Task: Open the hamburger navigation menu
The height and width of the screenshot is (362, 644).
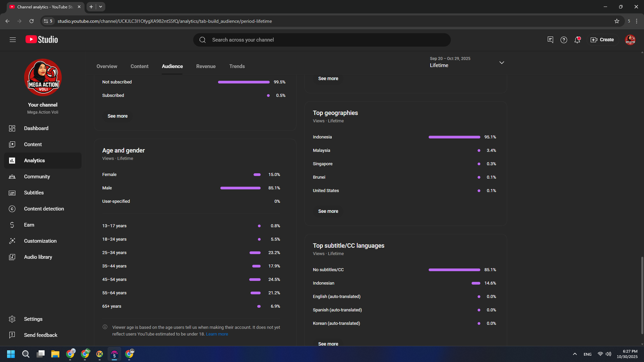Action: tap(12, 39)
